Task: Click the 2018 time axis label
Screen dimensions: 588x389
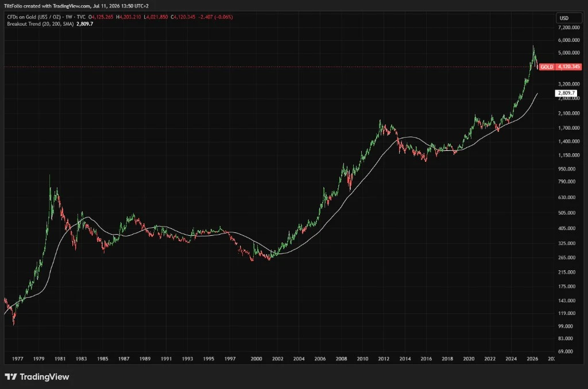Action: click(x=447, y=359)
